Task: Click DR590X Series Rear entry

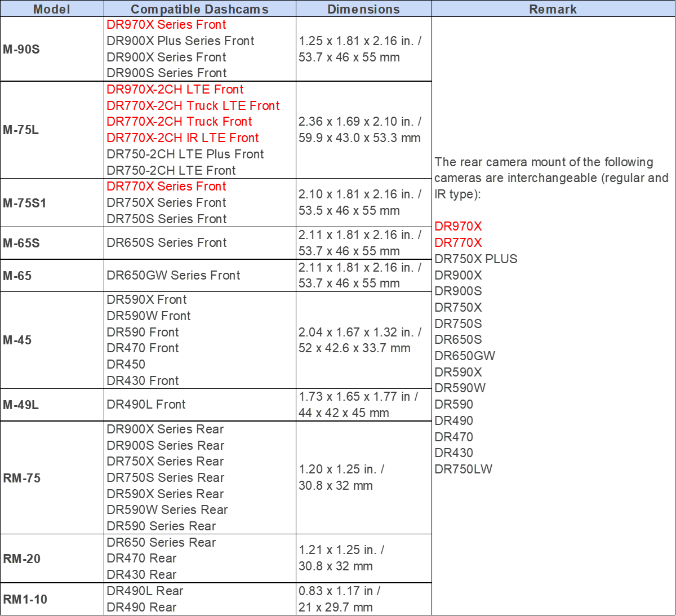Action: point(165,494)
